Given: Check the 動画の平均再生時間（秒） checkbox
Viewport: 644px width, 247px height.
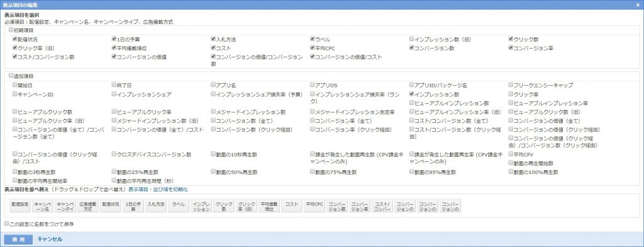Looking at the screenshot, I should tap(114, 180).
